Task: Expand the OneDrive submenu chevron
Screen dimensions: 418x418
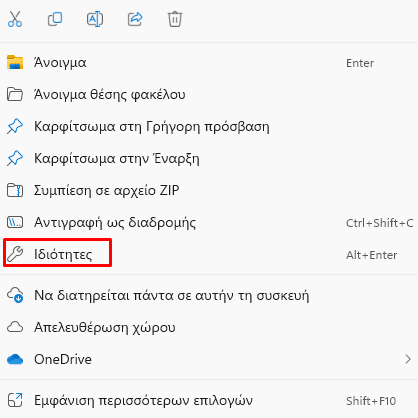Action: [408, 359]
